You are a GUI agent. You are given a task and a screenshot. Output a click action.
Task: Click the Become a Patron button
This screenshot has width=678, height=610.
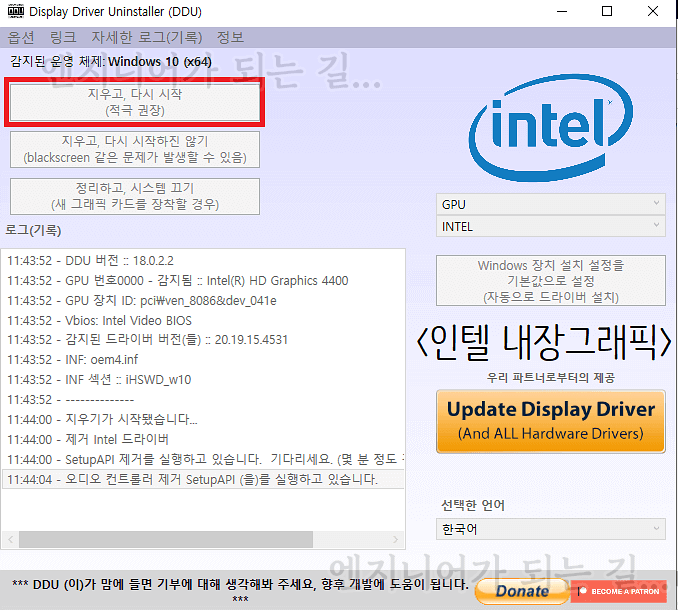pyautogui.click(x=619, y=591)
